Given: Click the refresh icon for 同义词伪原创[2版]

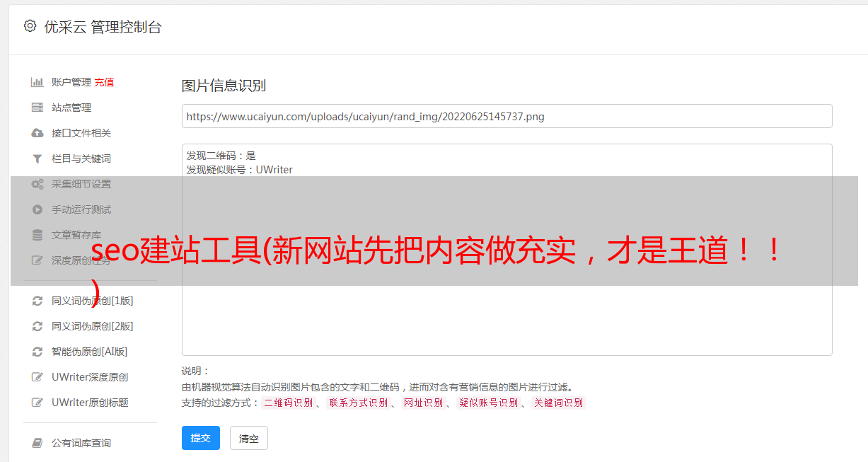Looking at the screenshot, I should point(37,326).
